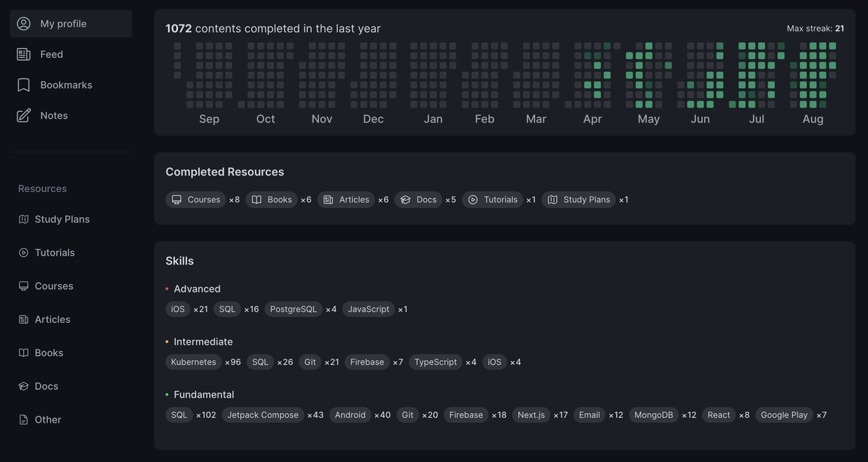The width and height of the screenshot is (868, 462).
Task: Select the Fundamental Git skill tag
Action: point(408,415)
